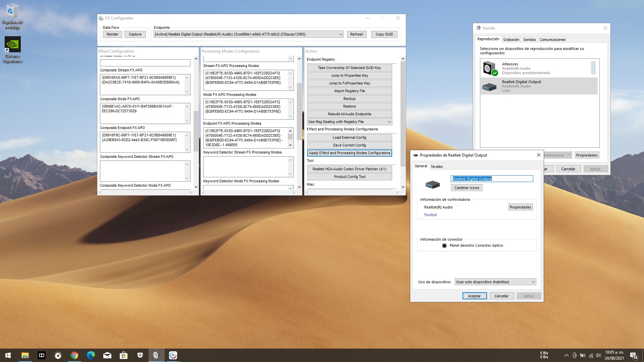The width and height of the screenshot is (644, 362).
Task: Open the Sonidos tab
Action: click(529, 40)
